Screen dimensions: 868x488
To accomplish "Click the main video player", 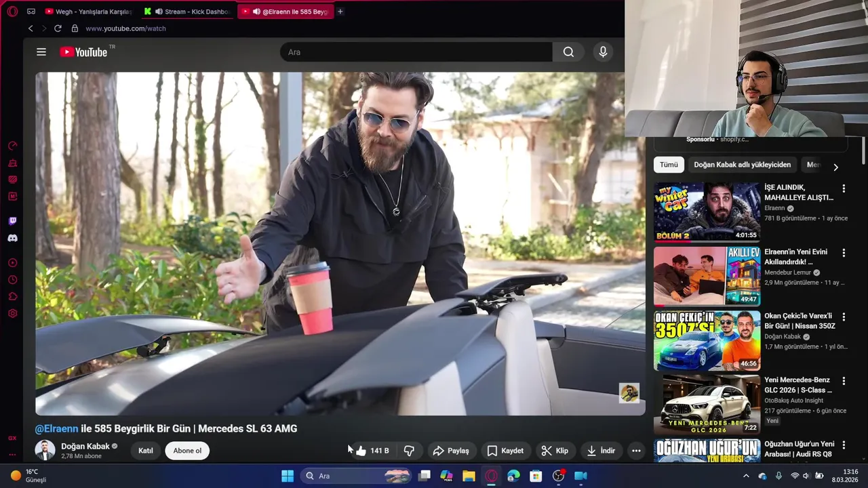I will coord(340,243).
